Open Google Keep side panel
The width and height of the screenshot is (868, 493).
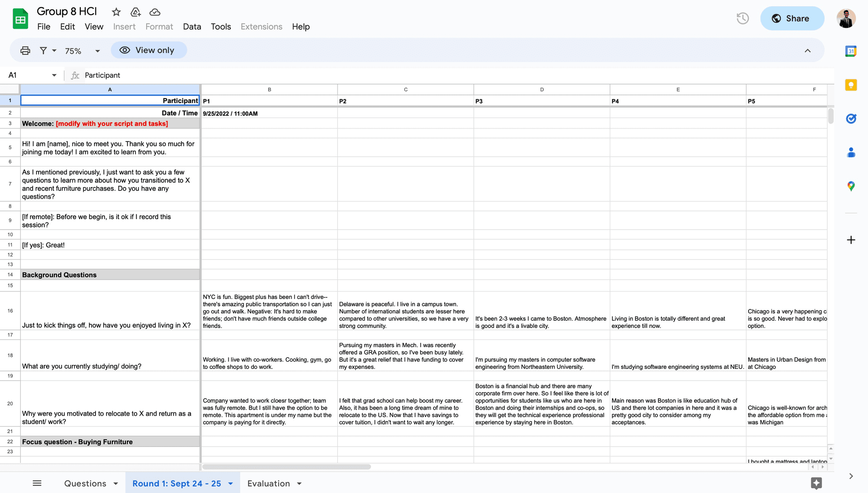[x=851, y=85]
